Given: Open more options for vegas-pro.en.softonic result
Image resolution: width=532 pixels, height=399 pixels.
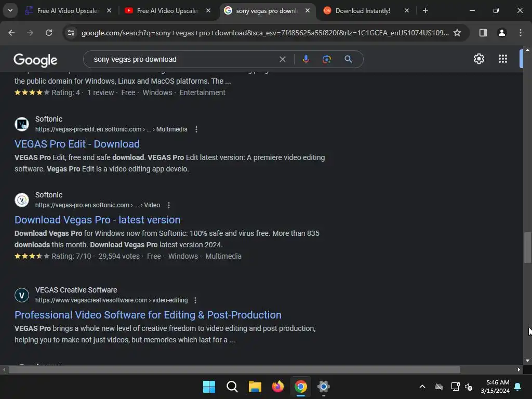Looking at the screenshot, I should coord(169,205).
